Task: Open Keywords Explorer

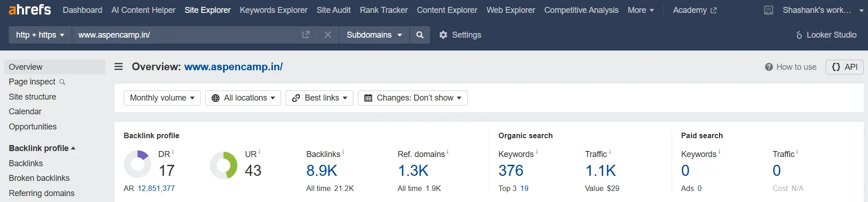Action: click(274, 10)
